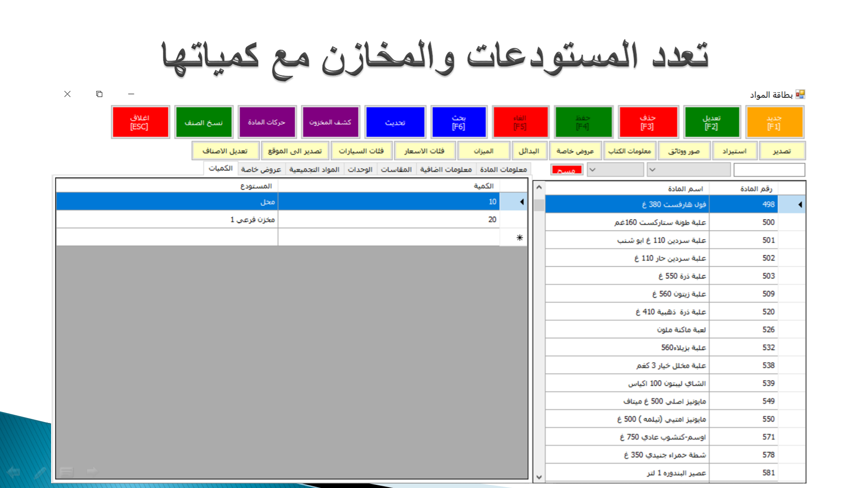The image size is (868, 488).
Task: Open the معلومات المادة tab
Action: click(x=503, y=169)
